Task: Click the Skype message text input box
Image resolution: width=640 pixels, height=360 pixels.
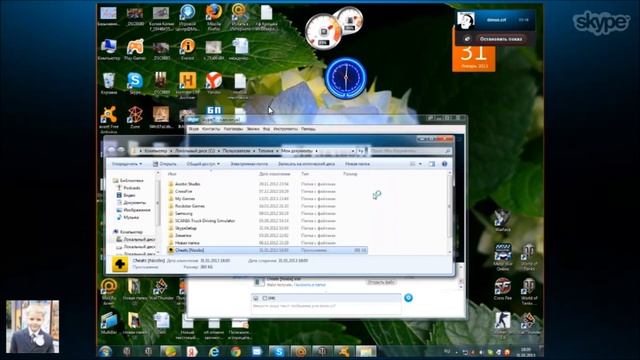Action: pyautogui.click(x=326, y=307)
